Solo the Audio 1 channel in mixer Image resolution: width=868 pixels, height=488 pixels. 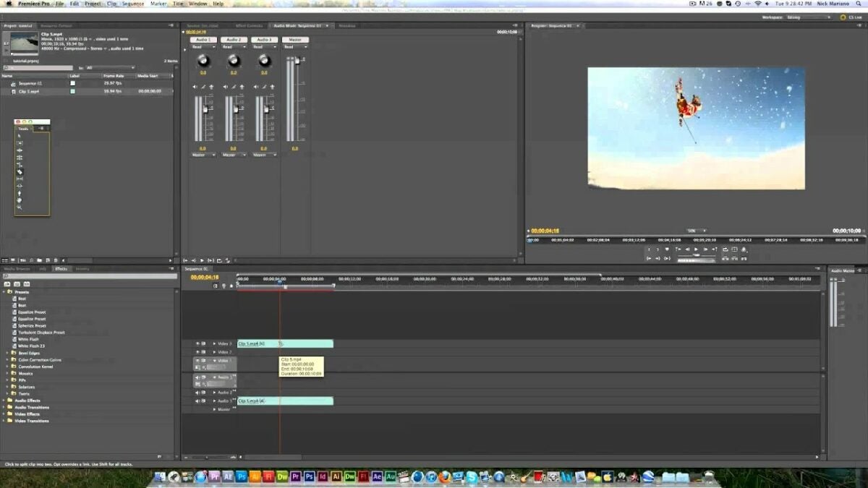pos(203,87)
